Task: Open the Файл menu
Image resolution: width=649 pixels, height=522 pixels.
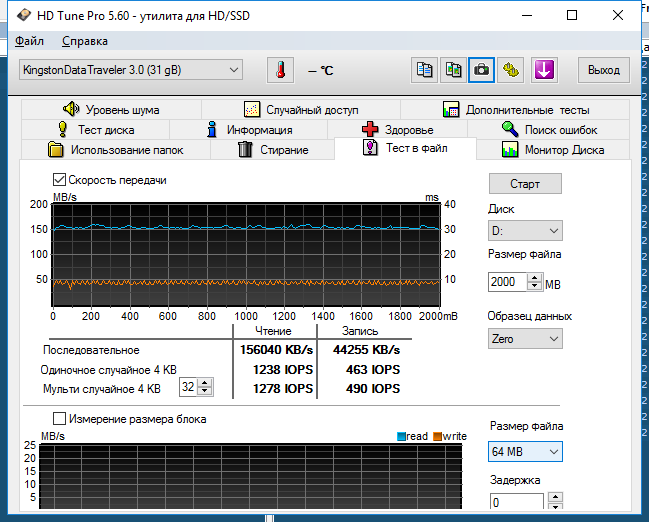Action: click(29, 41)
